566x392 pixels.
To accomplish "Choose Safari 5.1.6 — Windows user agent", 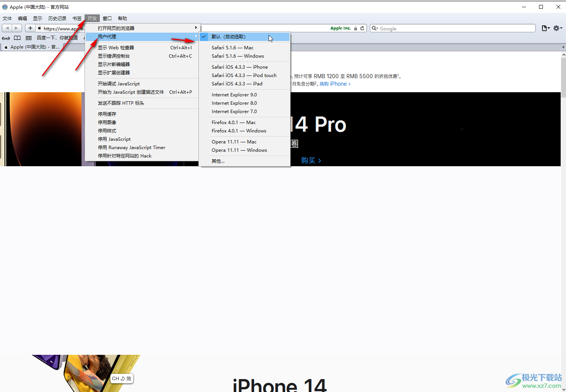I will point(245,56).
